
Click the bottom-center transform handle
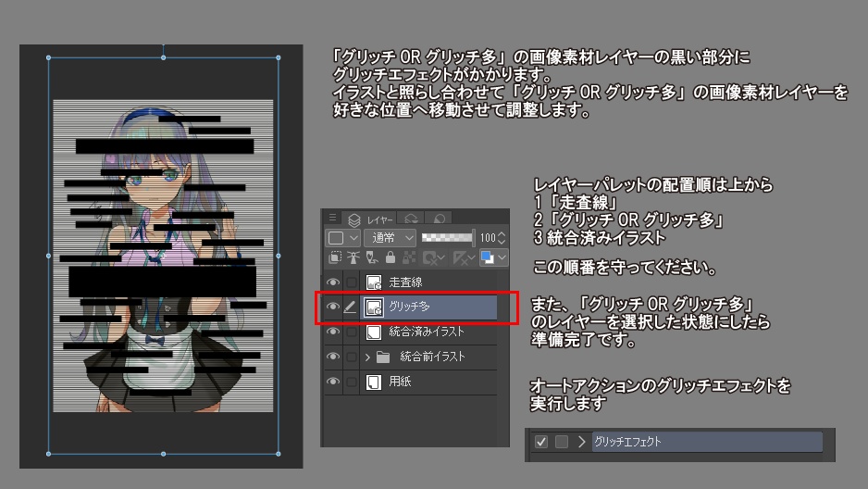point(163,454)
